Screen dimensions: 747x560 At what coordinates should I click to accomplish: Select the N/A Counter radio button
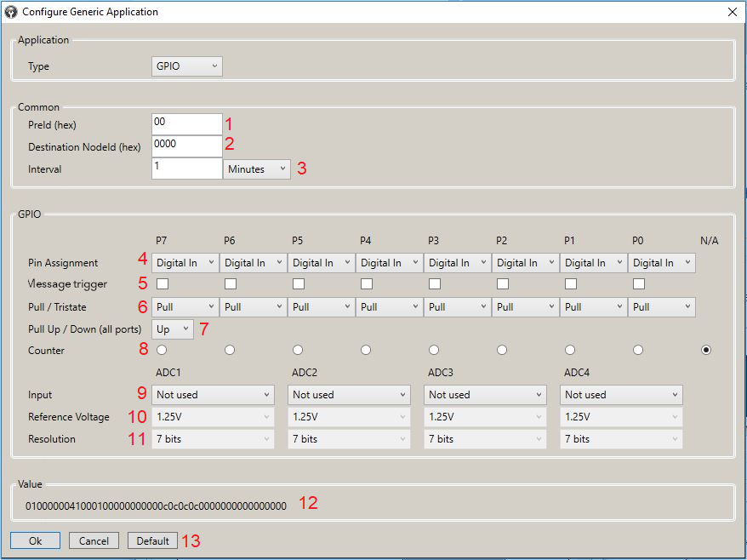(706, 351)
